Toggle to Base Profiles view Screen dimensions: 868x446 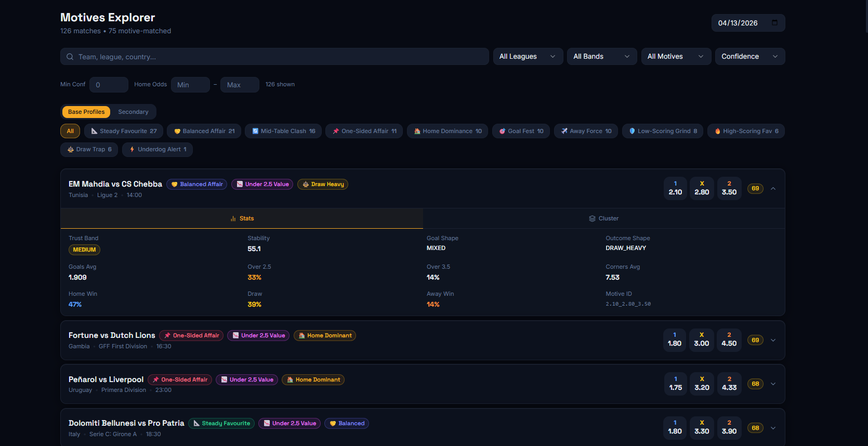pyautogui.click(x=86, y=112)
